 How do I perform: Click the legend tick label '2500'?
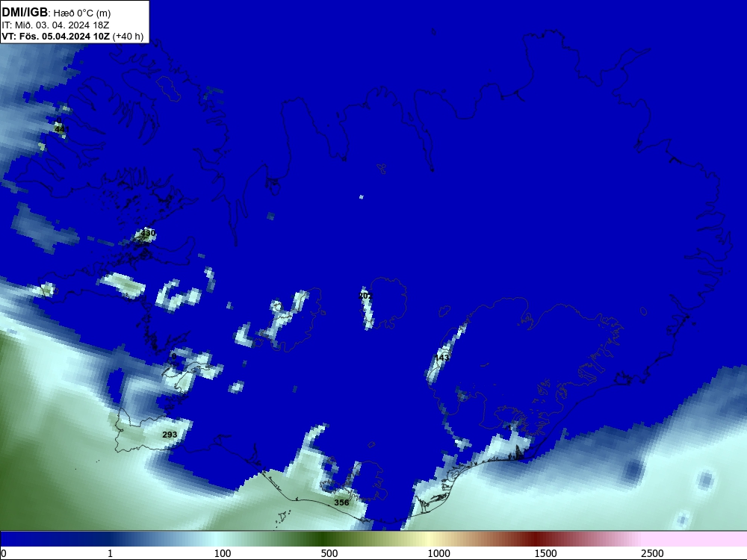point(652,553)
